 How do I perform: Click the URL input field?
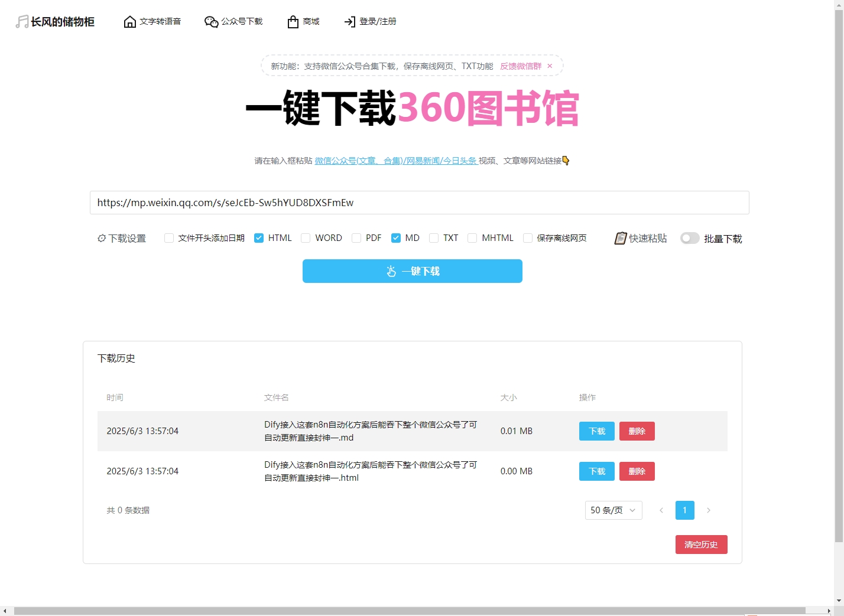(420, 203)
